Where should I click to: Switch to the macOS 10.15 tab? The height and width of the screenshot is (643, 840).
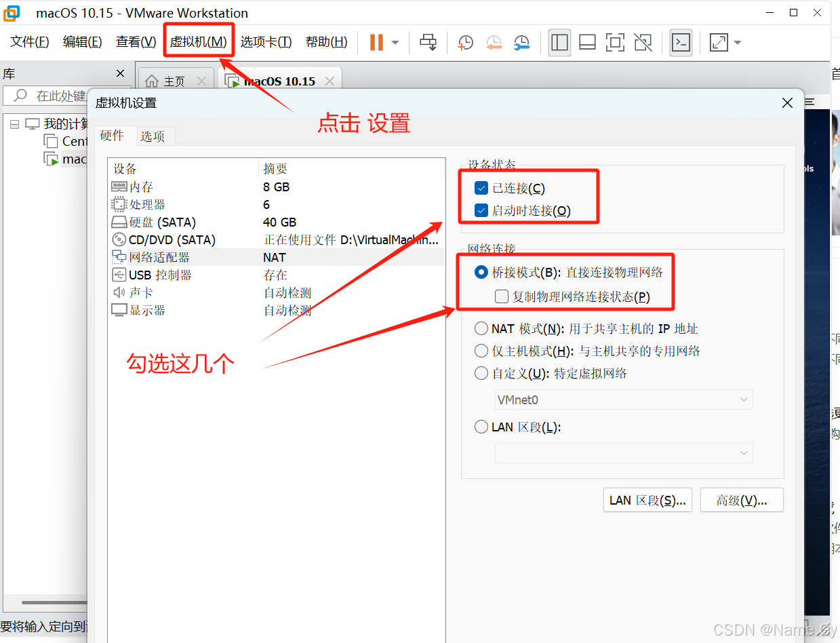pos(279,81)
